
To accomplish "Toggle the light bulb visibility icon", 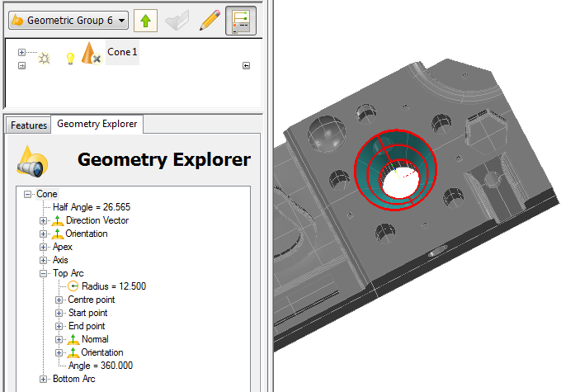I will [70, 59].
